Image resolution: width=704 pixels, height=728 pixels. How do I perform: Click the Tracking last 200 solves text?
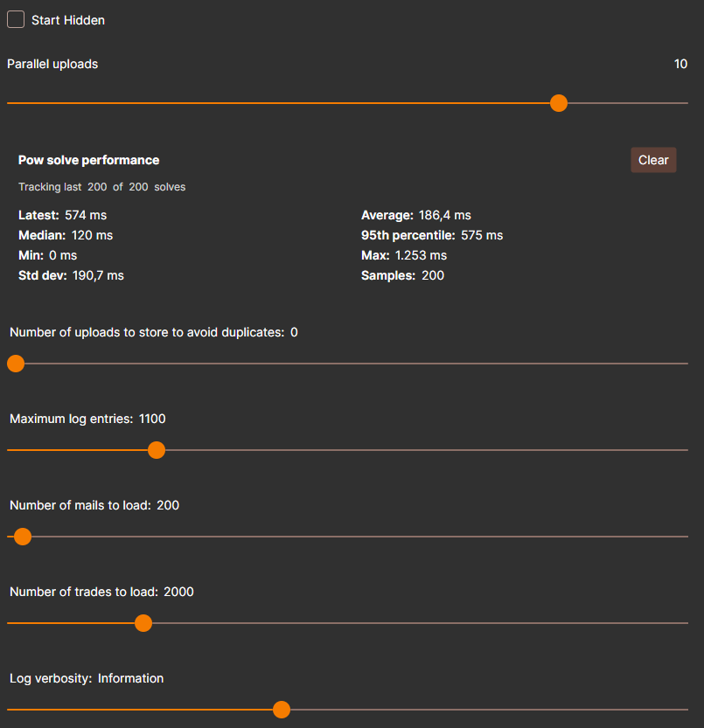click(101, 187)
